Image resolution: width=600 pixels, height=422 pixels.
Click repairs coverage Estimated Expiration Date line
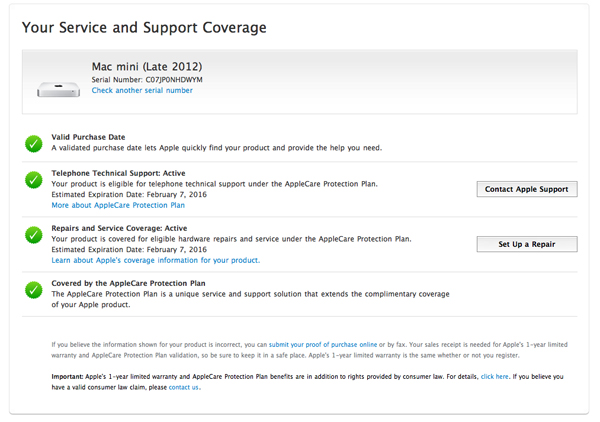tap(129, 249)
